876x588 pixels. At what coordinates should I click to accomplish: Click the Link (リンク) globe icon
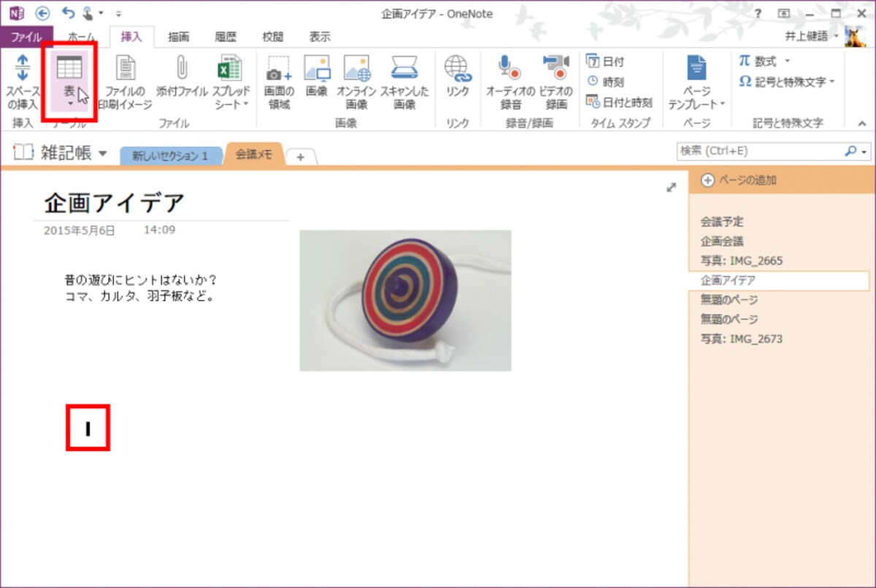click(x=457, y=68)
